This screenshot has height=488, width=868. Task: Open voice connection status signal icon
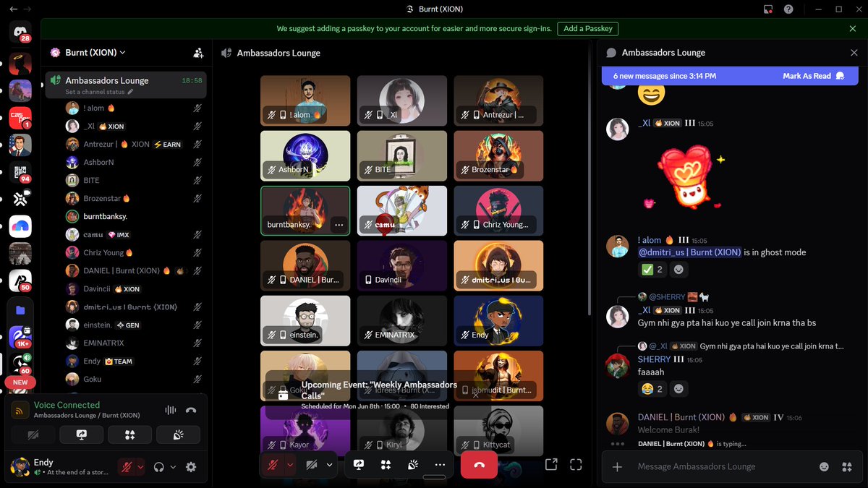point(20,410)
